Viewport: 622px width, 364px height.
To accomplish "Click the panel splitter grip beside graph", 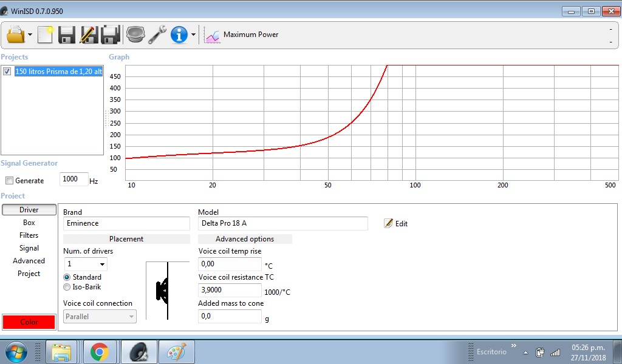I will 106,120.
